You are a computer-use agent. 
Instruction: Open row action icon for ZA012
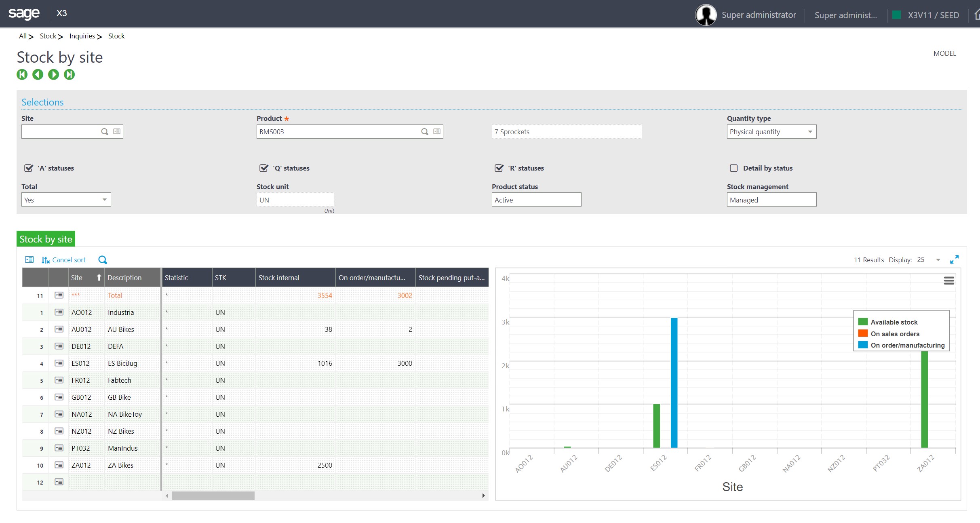[x=59, y=465]
